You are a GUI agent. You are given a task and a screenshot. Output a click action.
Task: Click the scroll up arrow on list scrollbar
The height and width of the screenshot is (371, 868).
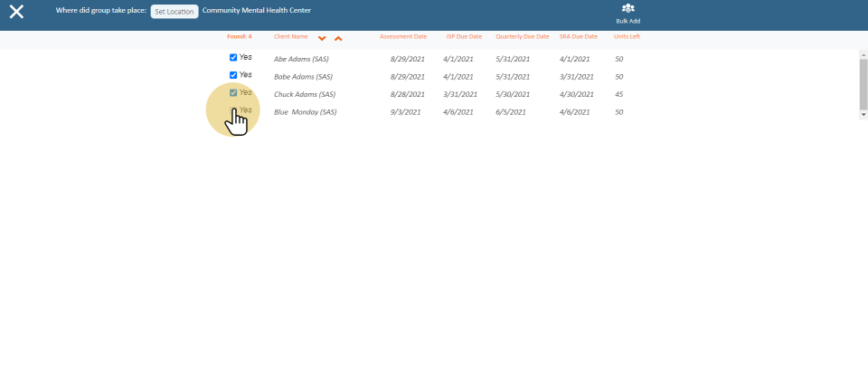(863, 53)
